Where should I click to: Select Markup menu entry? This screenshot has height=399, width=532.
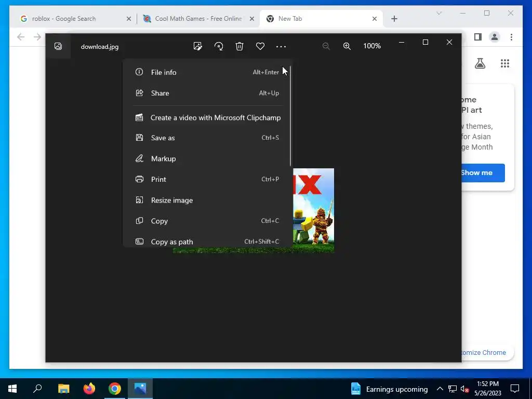(x=207, y=158)
